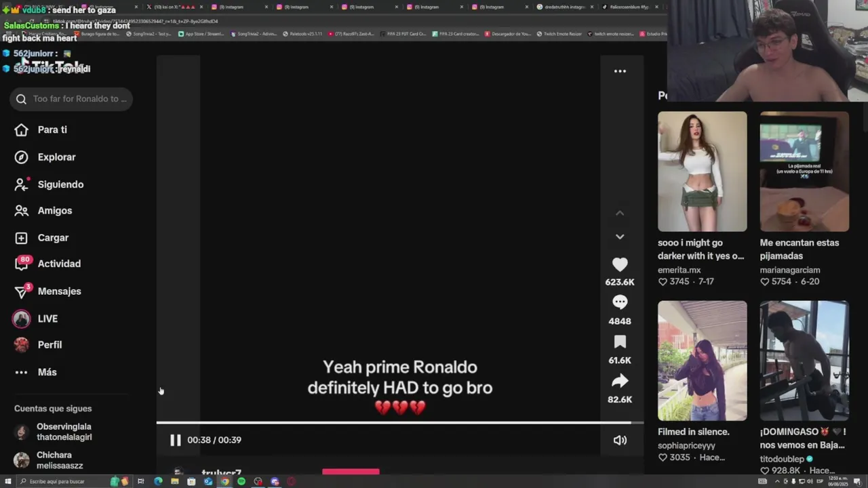Click "sooo i might go darker" caption

tap(701, 249)
